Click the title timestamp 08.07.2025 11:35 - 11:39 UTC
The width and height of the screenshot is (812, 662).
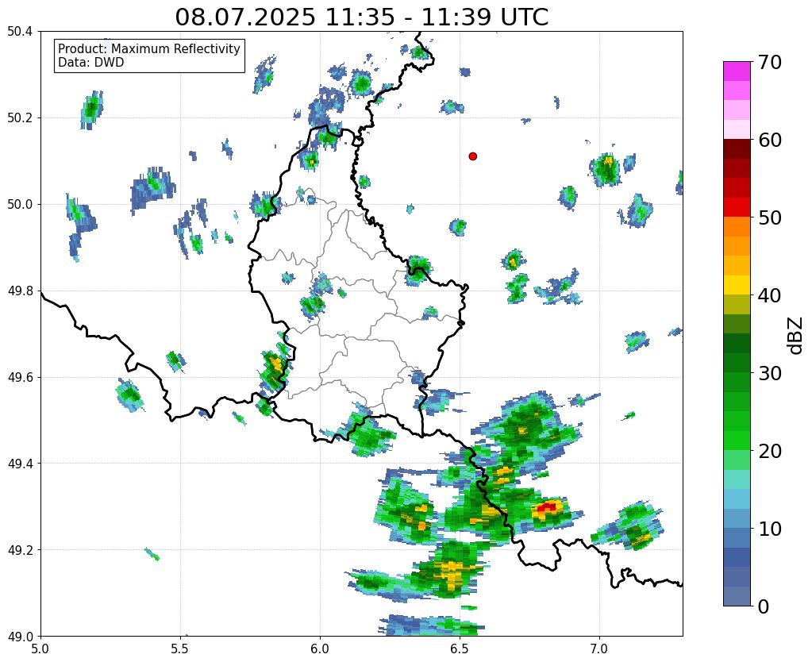tap(361, 17)
